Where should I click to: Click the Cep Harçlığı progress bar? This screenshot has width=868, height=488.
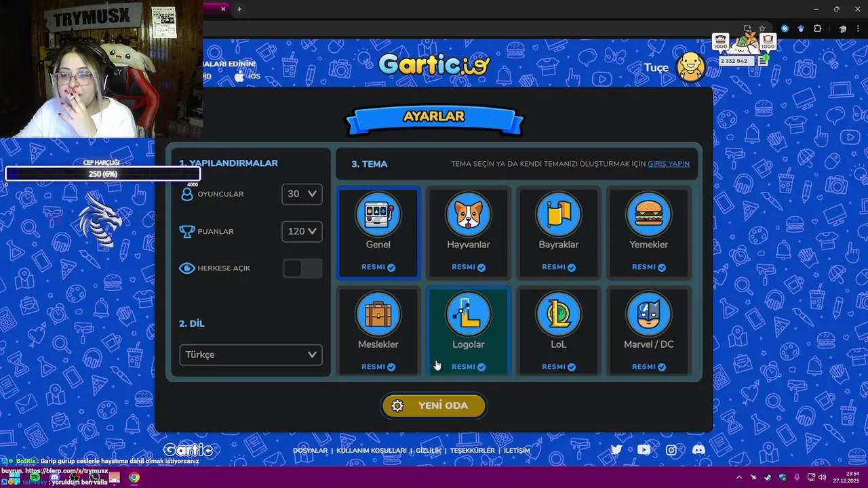click(103, 174)
